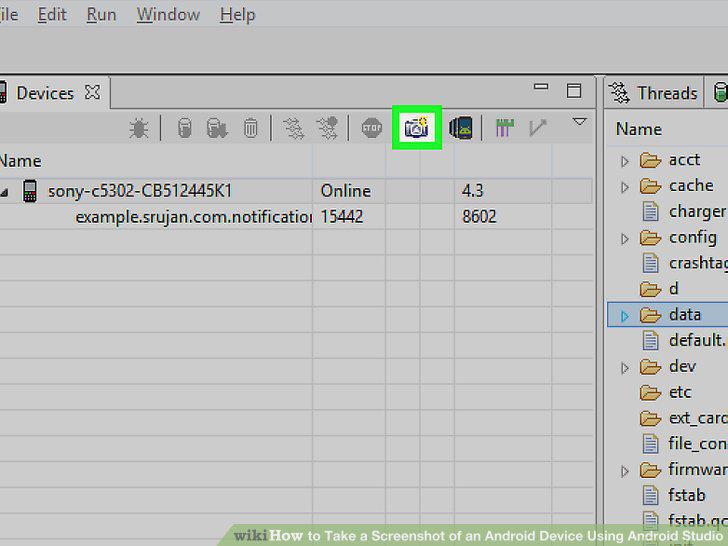This screenshot has width=728, height=546.
Task: Expand the data folder
Action: 625,316
